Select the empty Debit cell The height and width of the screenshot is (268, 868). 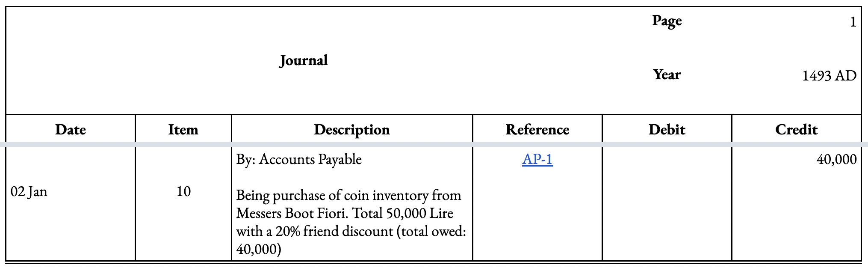coord(667,204)
